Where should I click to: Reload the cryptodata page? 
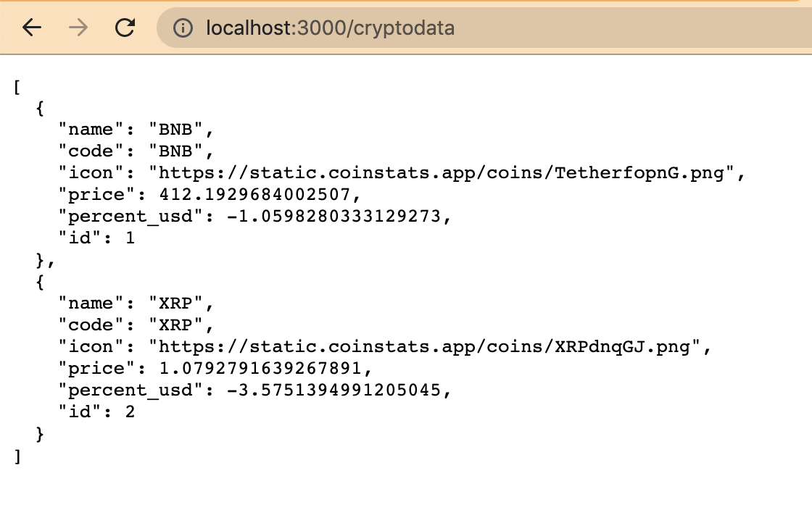[125, 28]
